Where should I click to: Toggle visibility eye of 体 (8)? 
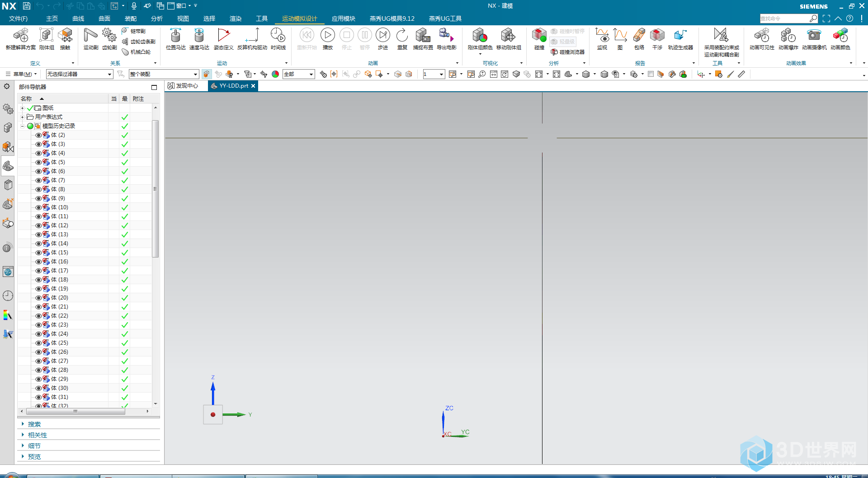(x=38, y=189)
